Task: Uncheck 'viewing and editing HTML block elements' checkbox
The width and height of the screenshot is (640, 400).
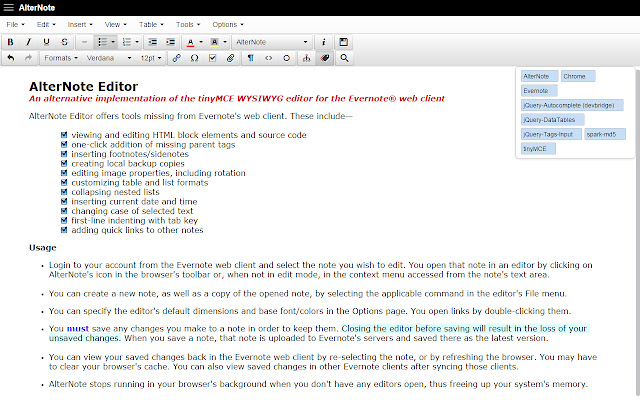Action: 64,135
